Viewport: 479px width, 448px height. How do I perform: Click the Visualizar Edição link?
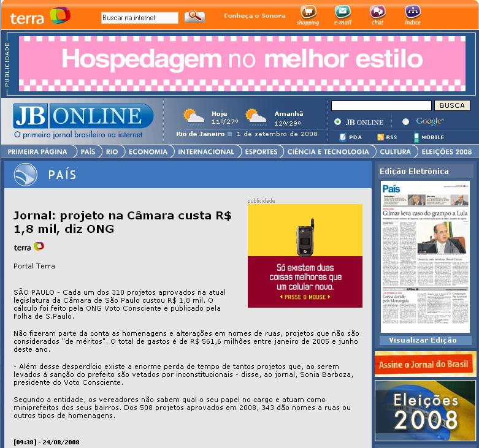pyautogui.click(x=423, y=340)
